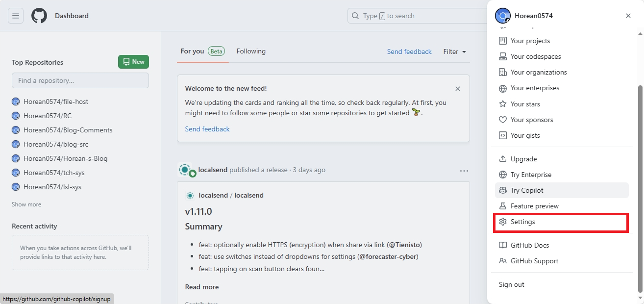The width and height of the screenshot is (644, 304).
Task: Select Your organizations menu item
Action: pos(538,72)
